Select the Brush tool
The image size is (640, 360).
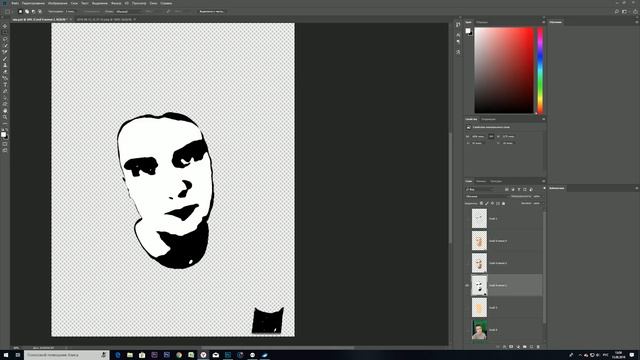coord(5,59)
